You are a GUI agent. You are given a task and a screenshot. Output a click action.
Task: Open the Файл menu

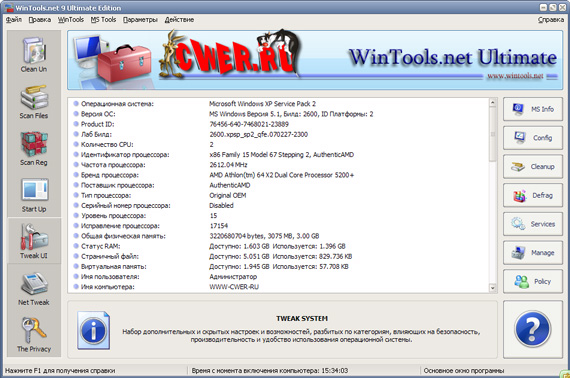click(14, 20)
